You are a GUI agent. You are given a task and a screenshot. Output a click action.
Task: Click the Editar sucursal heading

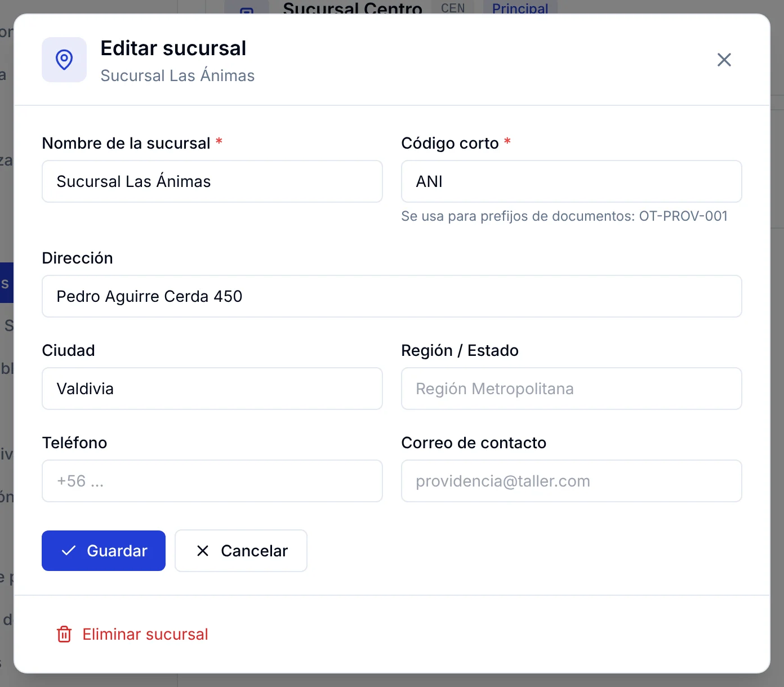pyautogui.click(x=173, y=48)
